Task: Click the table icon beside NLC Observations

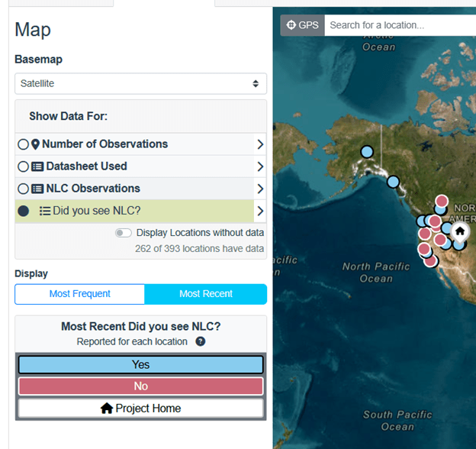Action: (x=37, y=189)
